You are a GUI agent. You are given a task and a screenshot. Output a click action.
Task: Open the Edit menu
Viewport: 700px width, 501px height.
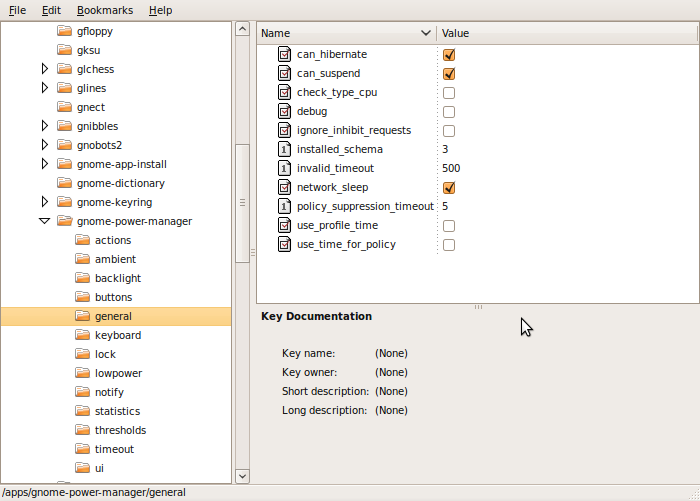coord(51,10)
